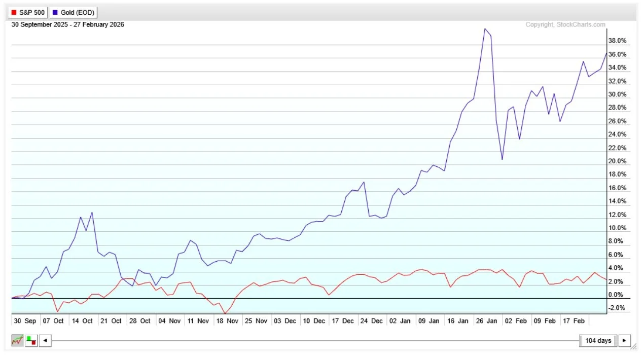Viewport: 644px width, 357px height.
Task: Click the 24 Dec date label
Action: [371, 321]
